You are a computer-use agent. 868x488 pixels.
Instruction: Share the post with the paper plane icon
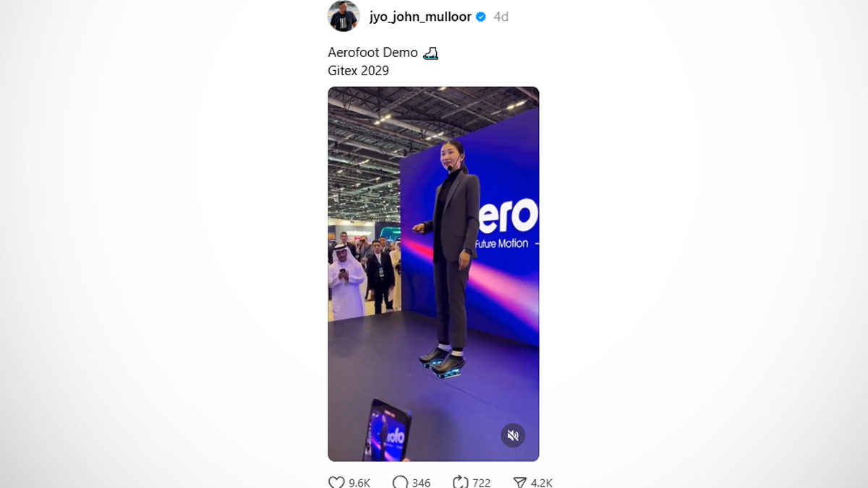click(x=520, y=482)
